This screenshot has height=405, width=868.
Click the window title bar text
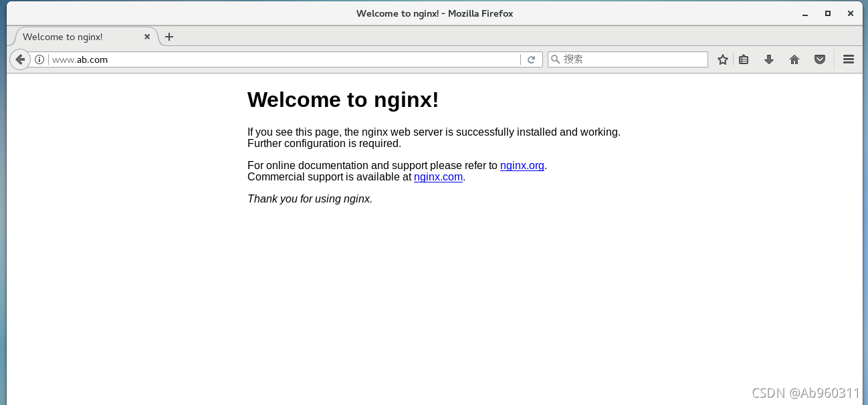tap(435, 13)
